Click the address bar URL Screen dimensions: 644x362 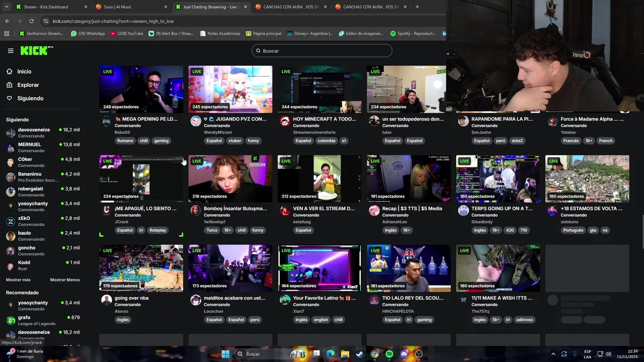(113, 21)
